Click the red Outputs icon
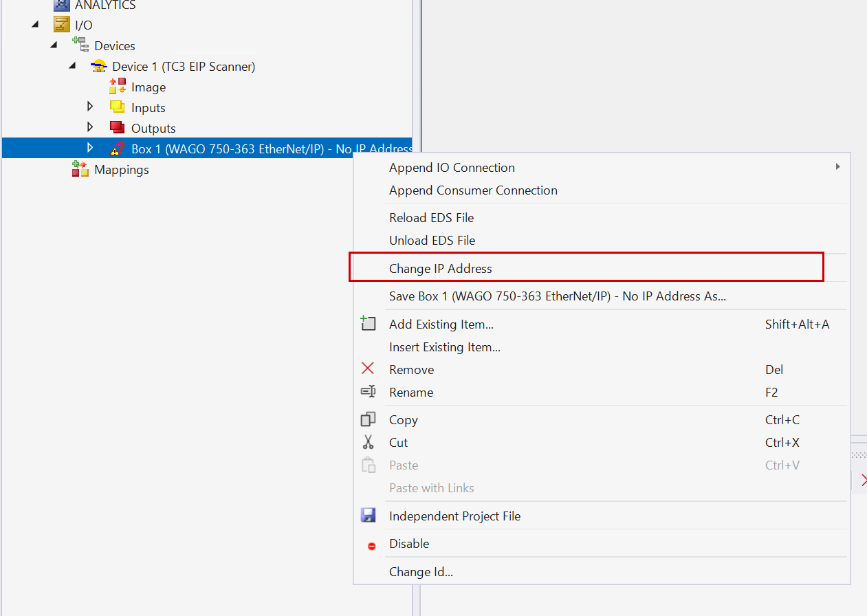 point(118,128)
